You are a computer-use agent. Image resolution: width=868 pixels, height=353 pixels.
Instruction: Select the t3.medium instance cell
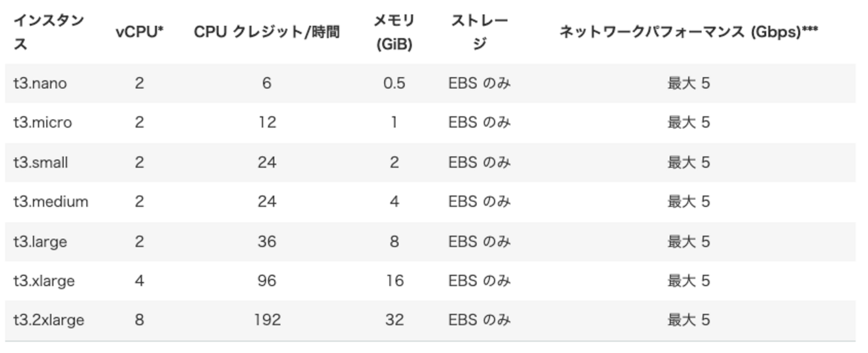click(51, 201)
